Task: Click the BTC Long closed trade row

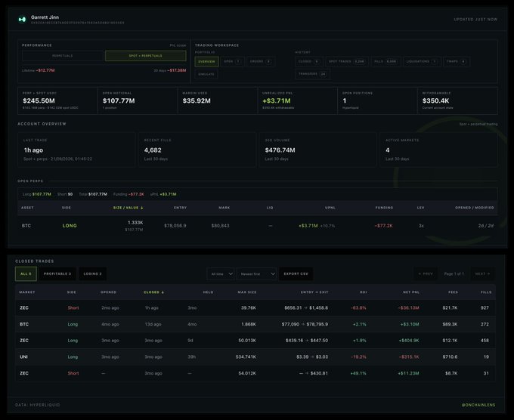Action: pos(255,324)
